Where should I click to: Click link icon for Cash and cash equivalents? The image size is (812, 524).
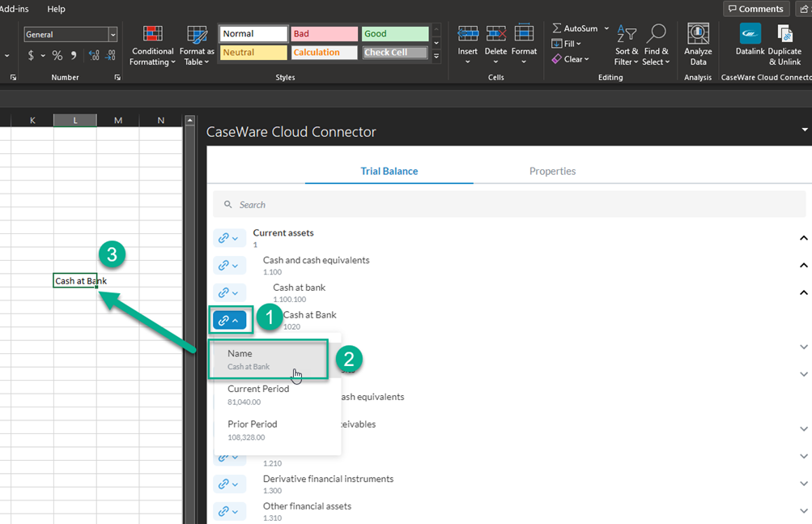tap(229, 266)
